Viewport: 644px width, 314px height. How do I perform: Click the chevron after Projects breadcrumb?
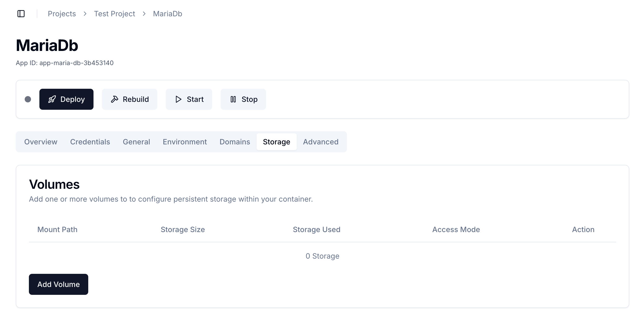click(85, 14)
